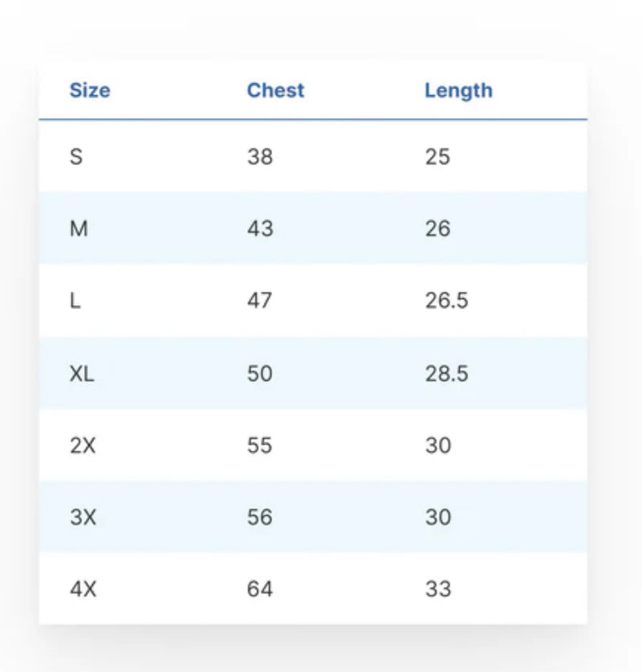Click length value 33 for size 4X

point(438,589)
